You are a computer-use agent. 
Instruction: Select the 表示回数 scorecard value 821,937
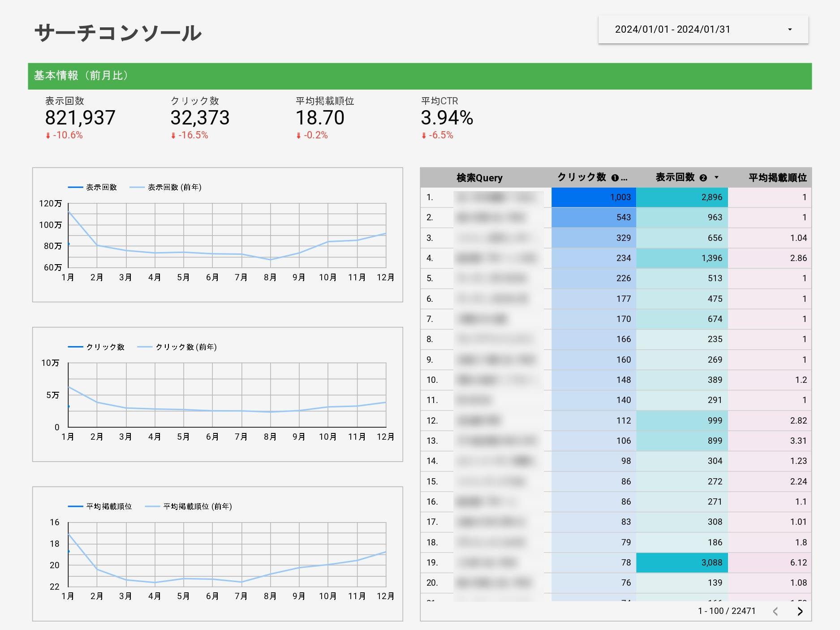(x=80, y=118)
